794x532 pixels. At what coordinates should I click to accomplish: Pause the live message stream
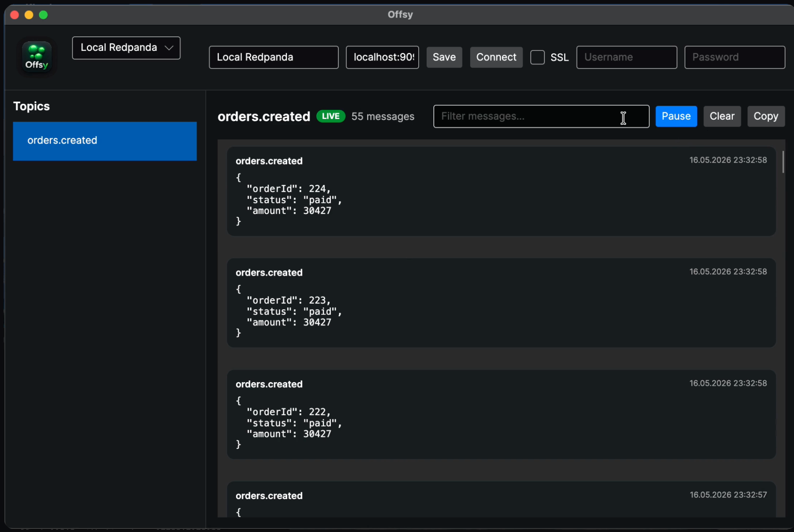(x=676, y=116)
